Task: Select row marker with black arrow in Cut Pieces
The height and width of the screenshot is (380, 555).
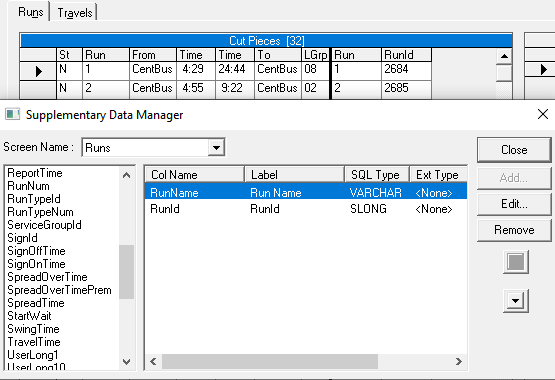Action: click(38, 71)
